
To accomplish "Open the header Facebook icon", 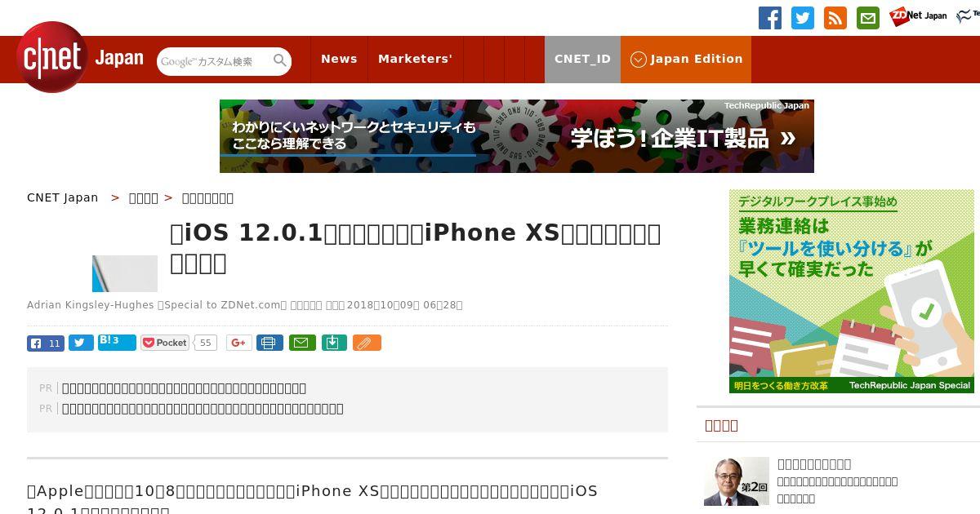I will click(x=770, y=18).
